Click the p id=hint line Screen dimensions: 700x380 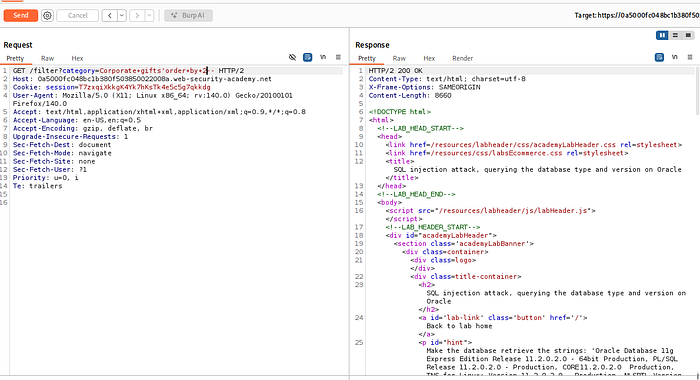[x=445, y=342]
